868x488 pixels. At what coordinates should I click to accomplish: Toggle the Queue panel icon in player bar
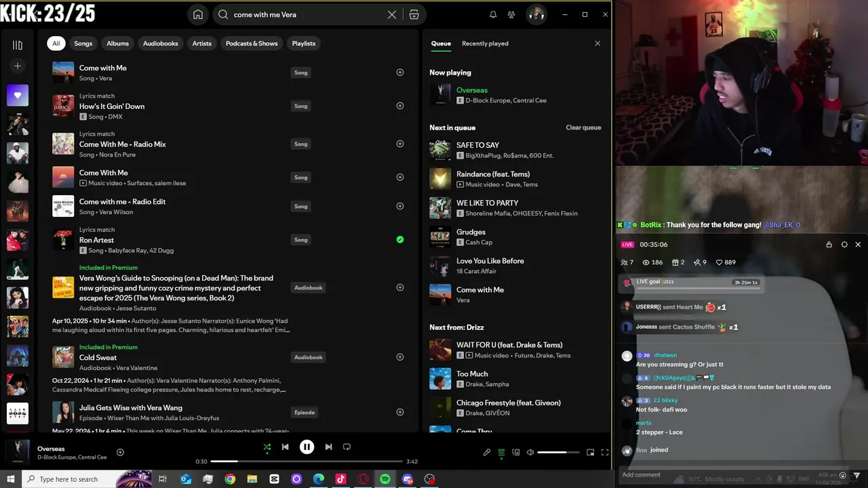[x=501, y=452]
